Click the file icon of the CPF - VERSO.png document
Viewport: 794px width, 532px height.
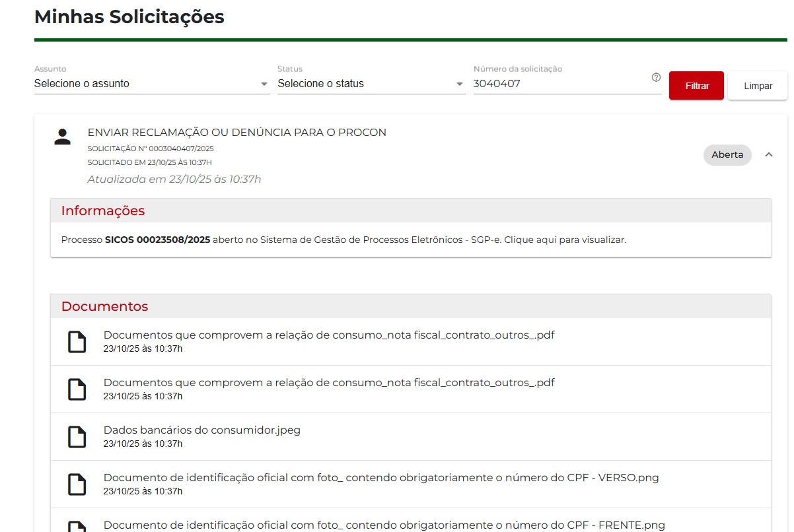tap(77, 484)
